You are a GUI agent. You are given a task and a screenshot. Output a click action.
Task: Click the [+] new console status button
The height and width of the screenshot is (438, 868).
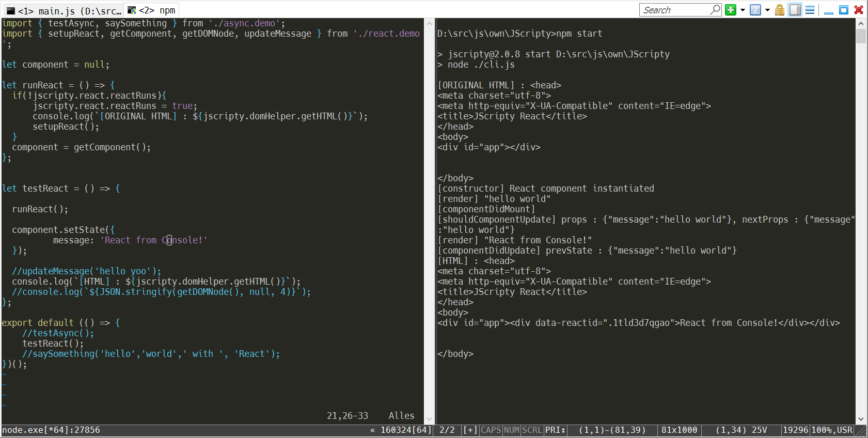(x=470, y=430)
